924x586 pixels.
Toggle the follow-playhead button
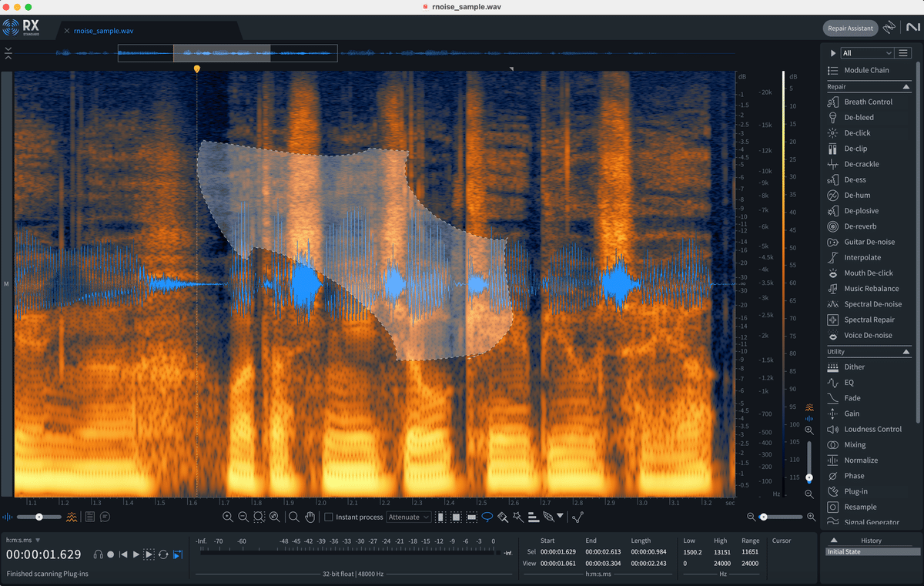178,554
